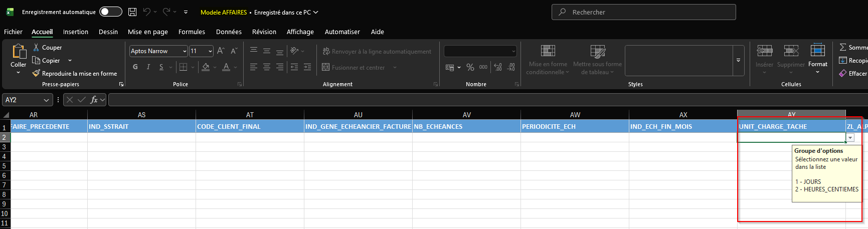
Task: Click the fx insert function icon
Action: (94, 100)
